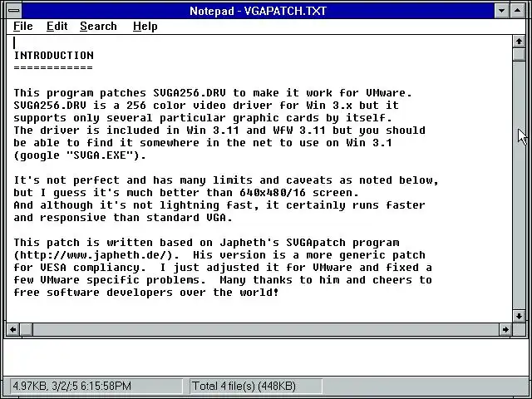Click status field "Total 4 file(s) (448KB)"
Image resolution: width=532 pixels, height=399 pixels.
255,386
